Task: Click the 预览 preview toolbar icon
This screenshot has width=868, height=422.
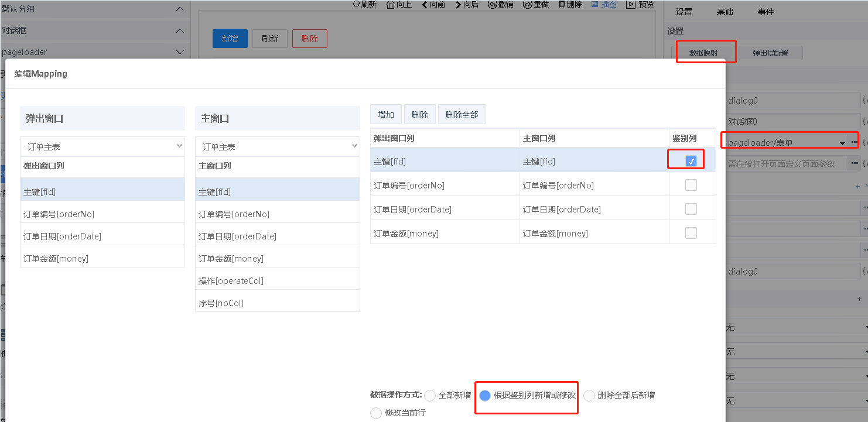Action: point(630,4)
